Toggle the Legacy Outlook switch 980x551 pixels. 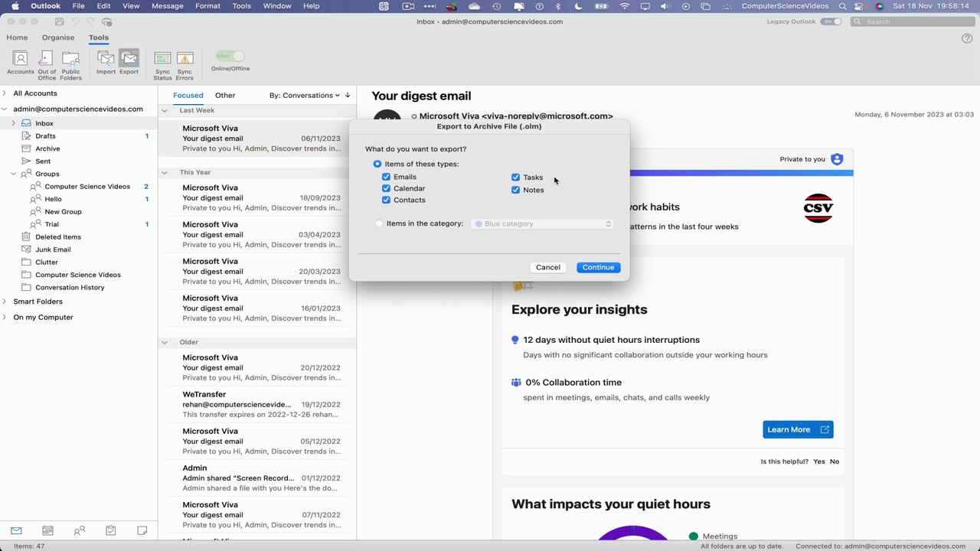831,21
